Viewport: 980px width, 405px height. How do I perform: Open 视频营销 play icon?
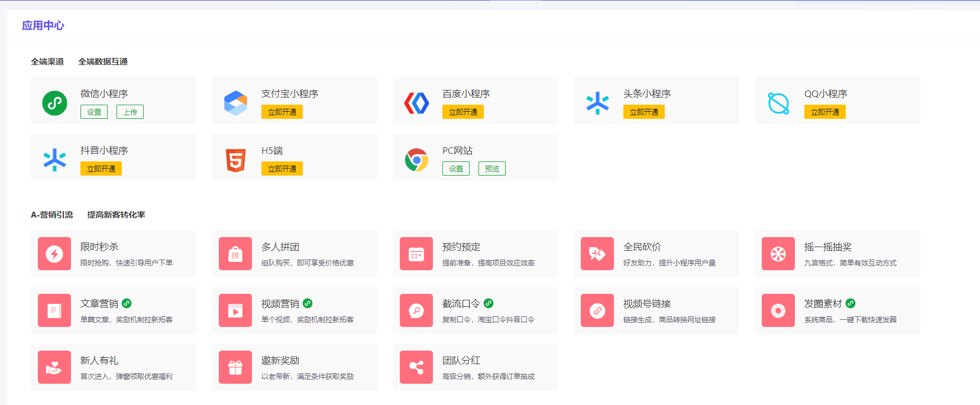pyautogui.click(x=235, y=310)
